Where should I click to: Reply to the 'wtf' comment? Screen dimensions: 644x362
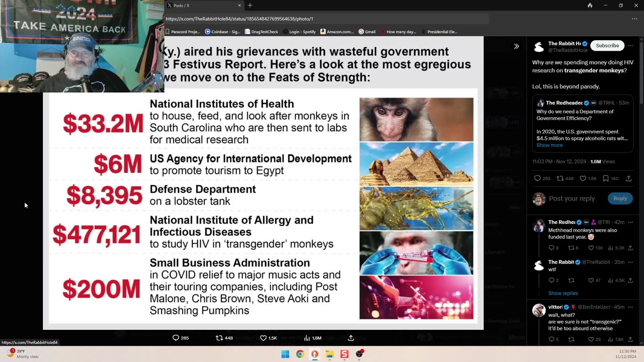click(x=551, y=281)
